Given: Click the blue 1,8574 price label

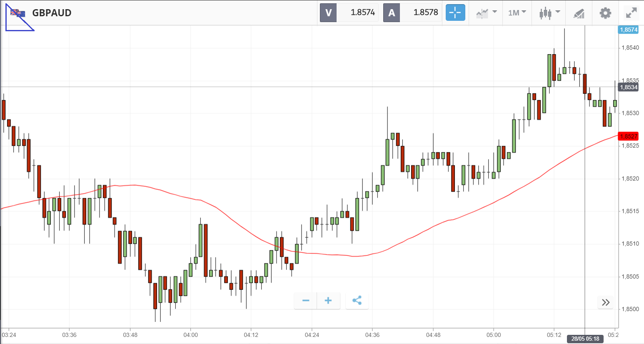Looking at the screenshot, I should (628, 30).
